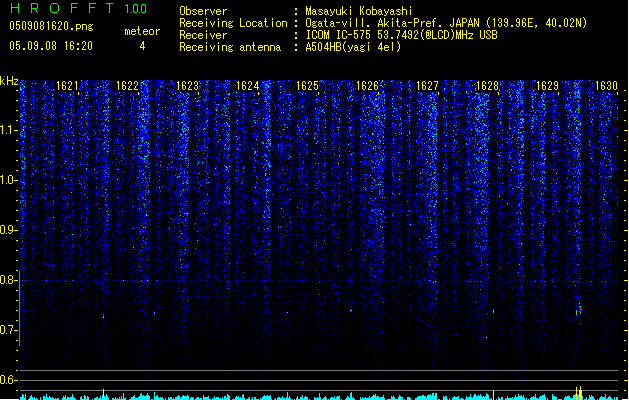Click the 1622 time marker
Viewport: 629px width, 400px height.
(127, 86)
